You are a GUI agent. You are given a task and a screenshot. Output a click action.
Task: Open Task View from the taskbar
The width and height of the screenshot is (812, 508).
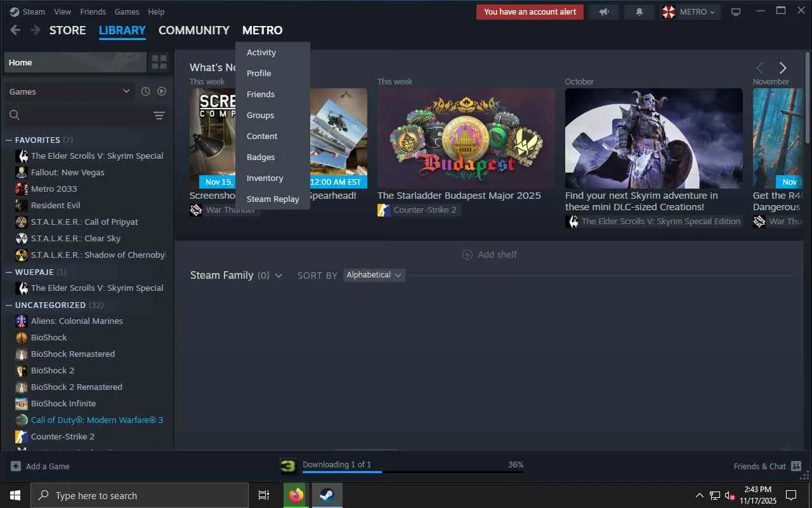264,495
